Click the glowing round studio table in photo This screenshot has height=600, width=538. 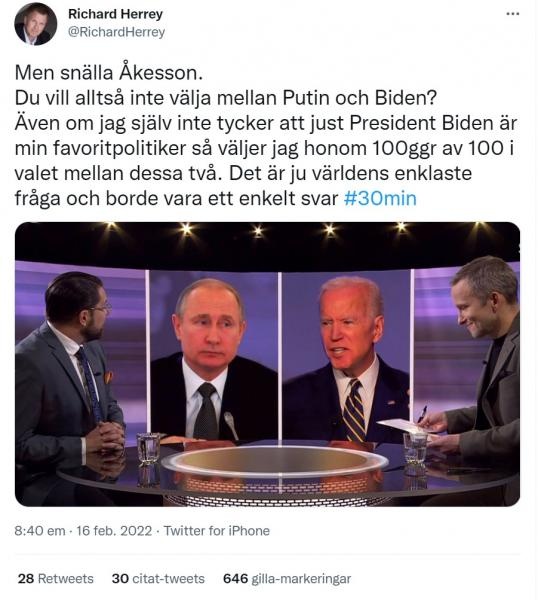274,463
